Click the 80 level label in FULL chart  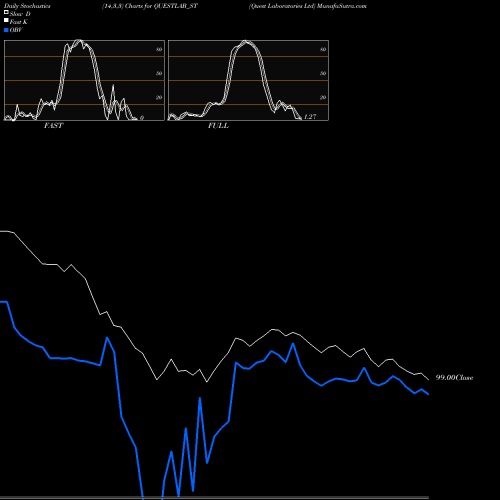pos(323,49)
